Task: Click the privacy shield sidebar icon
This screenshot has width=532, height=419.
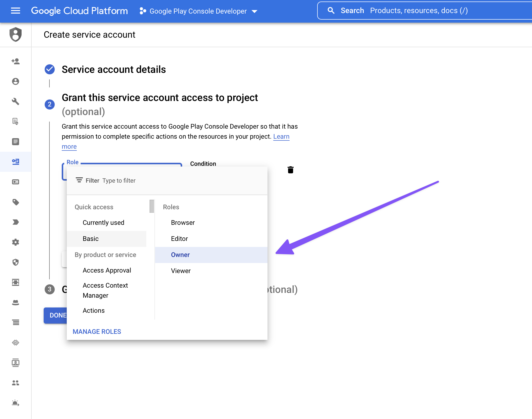Action: (16, 262)
